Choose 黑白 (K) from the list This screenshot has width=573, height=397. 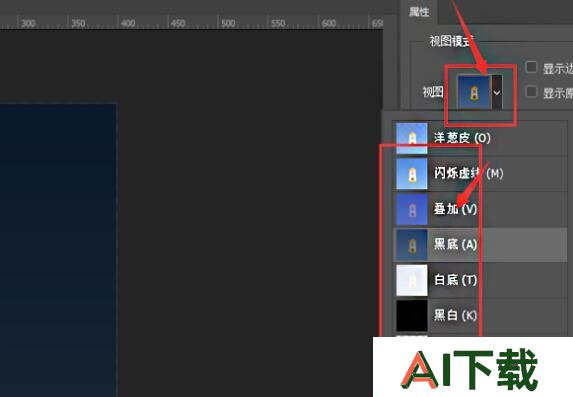455,315
